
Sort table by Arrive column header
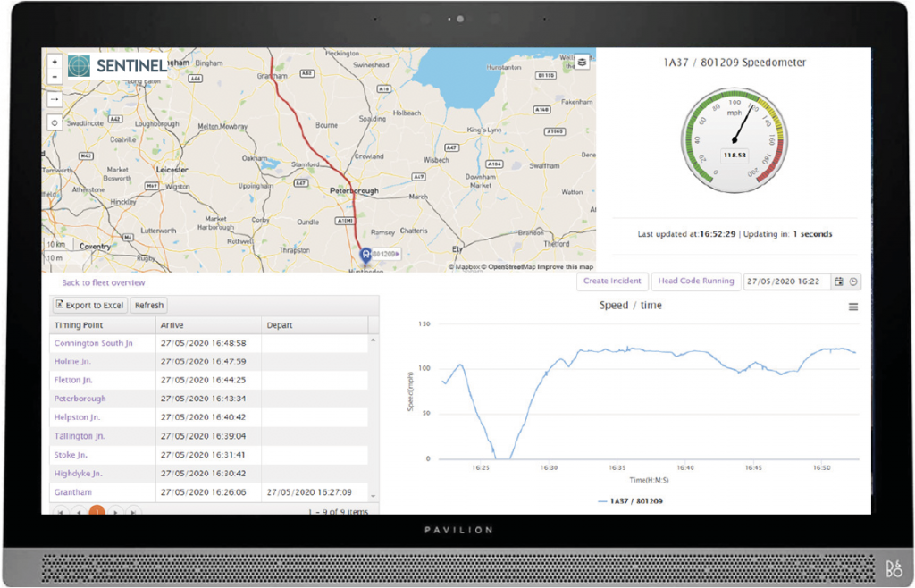coord(171,325)
